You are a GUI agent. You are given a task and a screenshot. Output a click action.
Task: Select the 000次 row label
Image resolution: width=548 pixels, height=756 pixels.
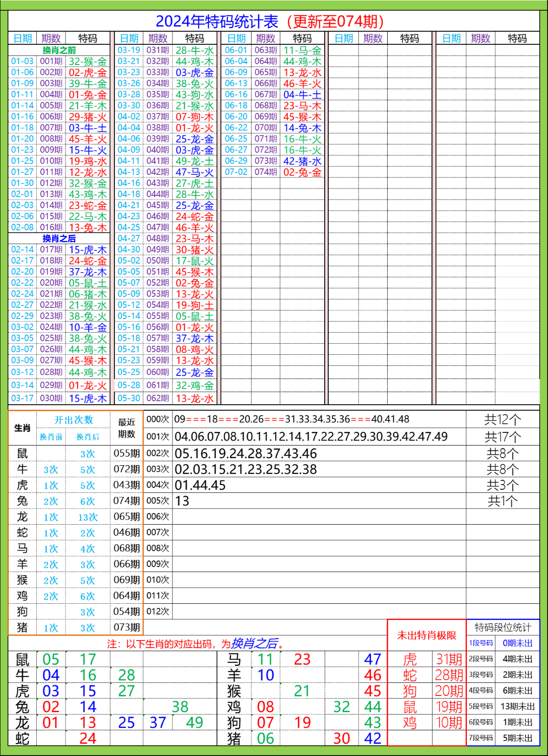(x=158, y=419)
